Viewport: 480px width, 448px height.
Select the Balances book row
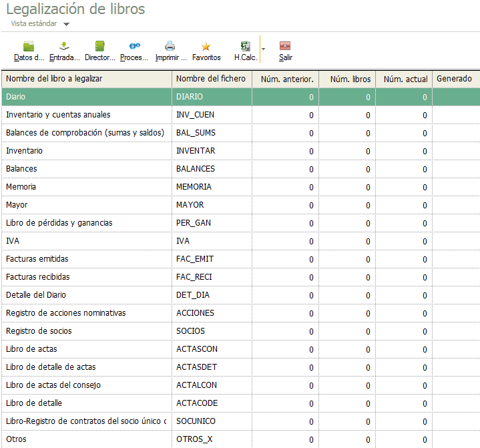tap(241, 169)
